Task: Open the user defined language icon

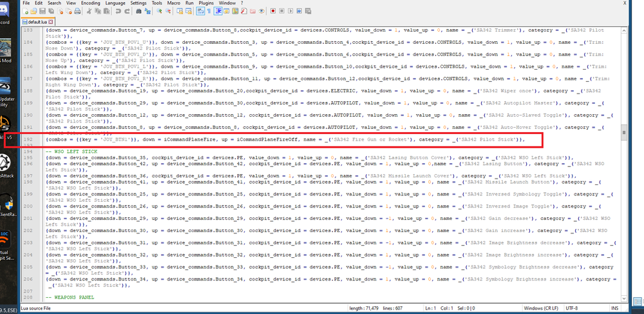Action: pyautogui.click(x=226, y=12)
